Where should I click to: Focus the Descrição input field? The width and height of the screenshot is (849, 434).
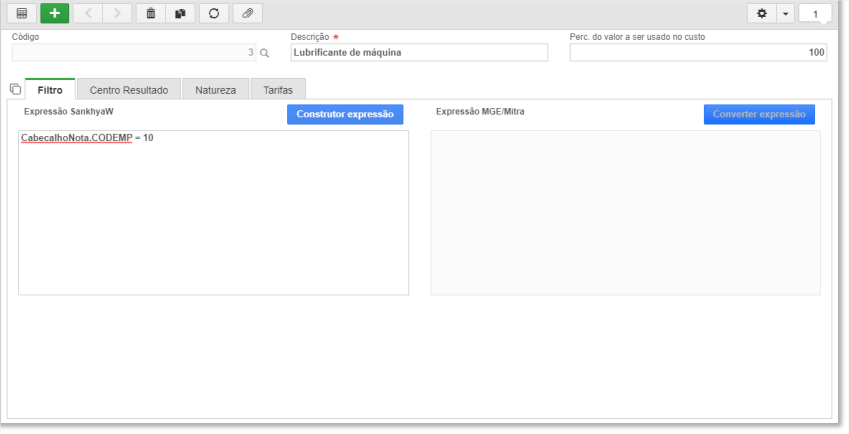pos(419,52)
